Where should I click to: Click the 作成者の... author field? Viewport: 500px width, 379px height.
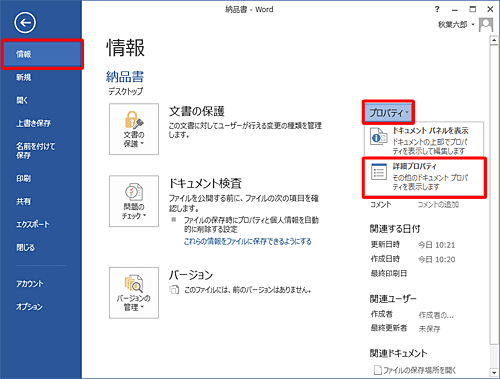[436, 315]
